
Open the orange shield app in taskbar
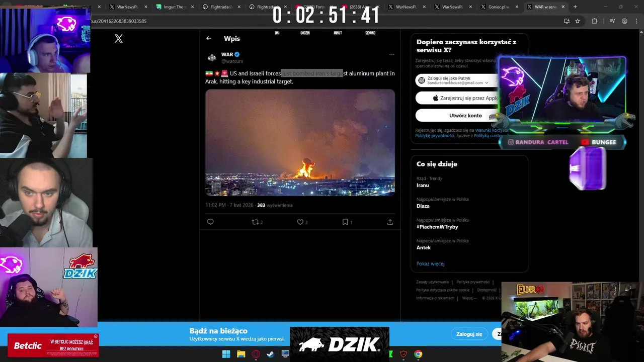[404, 354]
